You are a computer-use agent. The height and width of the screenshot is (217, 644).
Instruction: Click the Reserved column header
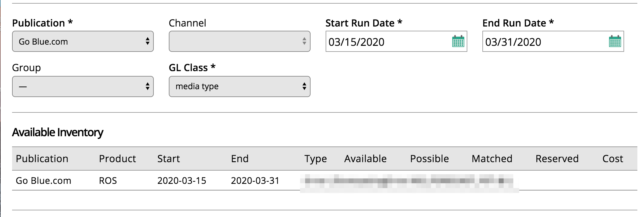tap(557, 159)
